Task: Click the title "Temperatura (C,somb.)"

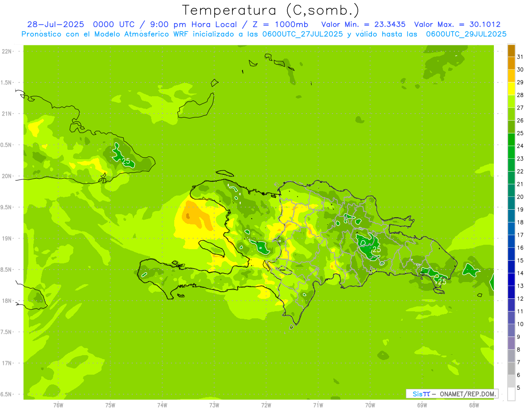Action: (x=270, y=10)
